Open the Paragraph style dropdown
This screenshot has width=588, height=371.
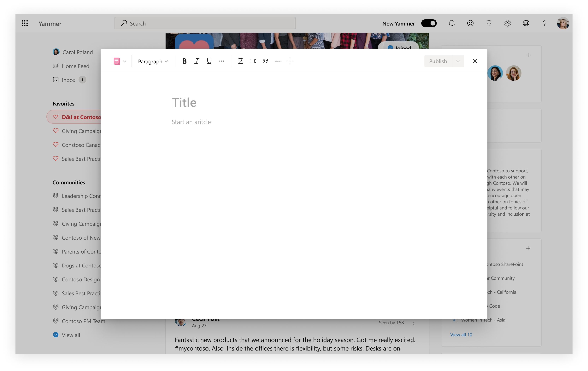tap(153, 61)
